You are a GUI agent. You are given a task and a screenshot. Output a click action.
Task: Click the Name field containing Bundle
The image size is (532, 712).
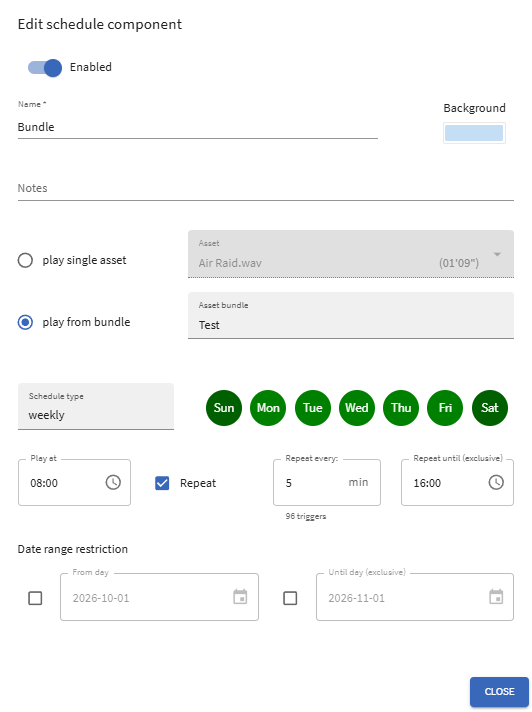[x=197, y=127]
